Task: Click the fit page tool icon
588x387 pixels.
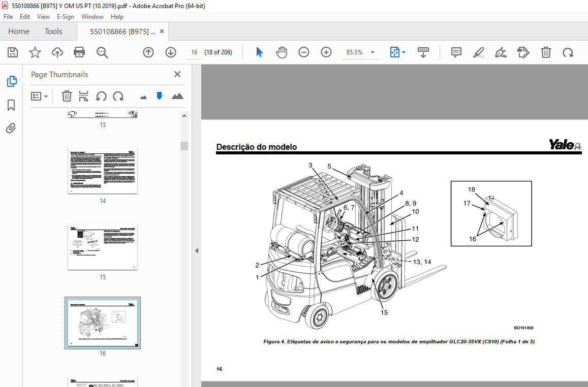Action: (x=394, y=52)
